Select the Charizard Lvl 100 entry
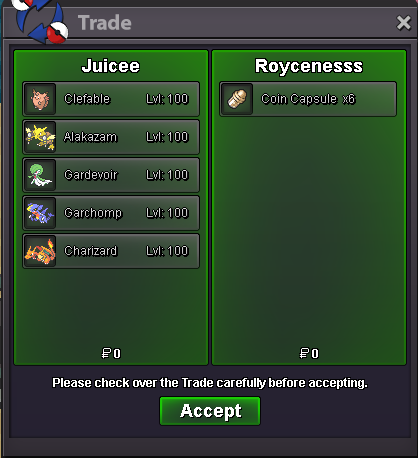The width and height of the screenshot is (418, 458). tap(111, 251)
